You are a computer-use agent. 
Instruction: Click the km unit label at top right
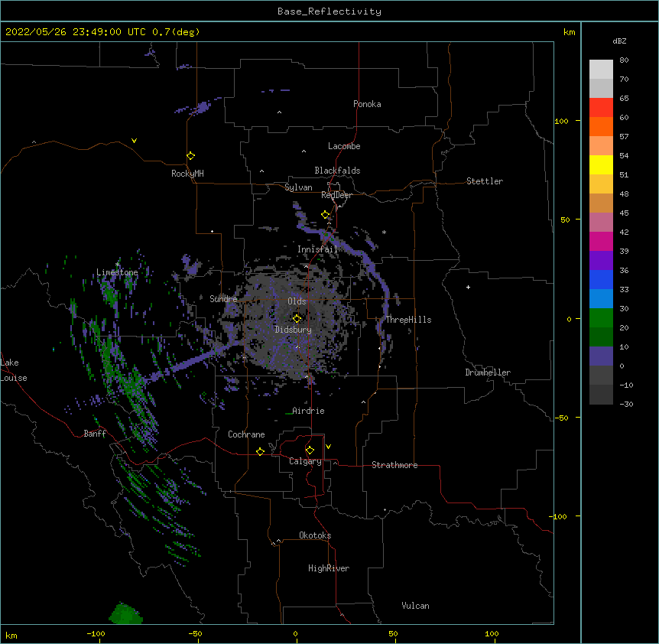(x=569, y=32)
